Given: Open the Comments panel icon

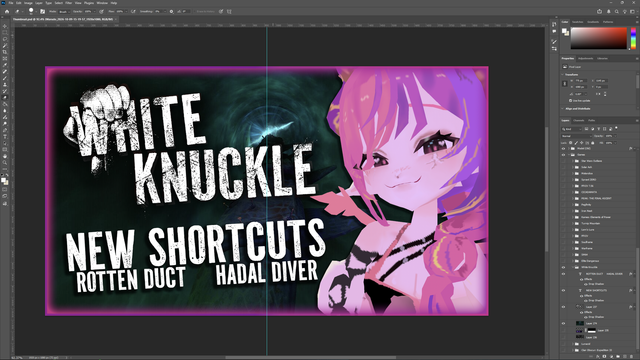Looking at the screenshot, I should pyautogui.click(x=554, y=31).
